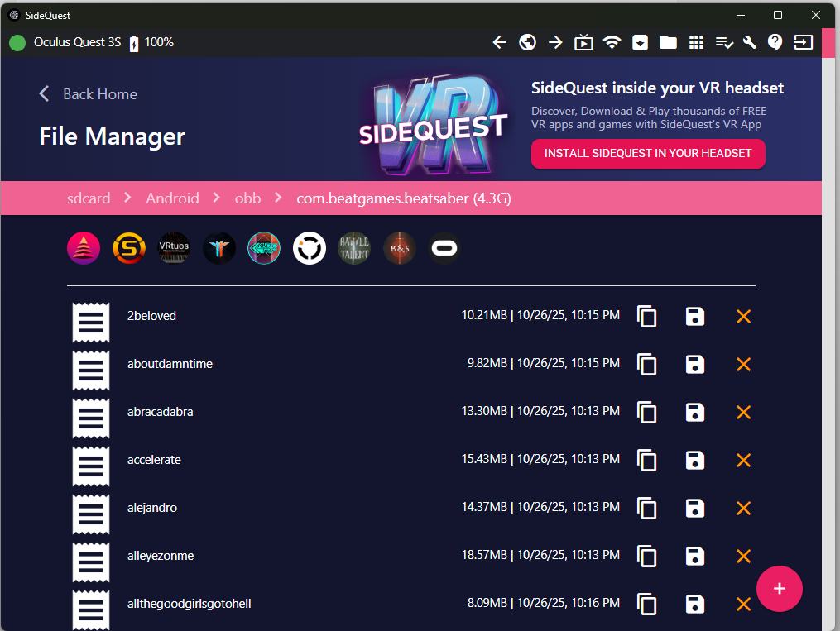Screen dimensions: 840x631
Task: Delete the abracadabra file
Action: click(743, 412)
